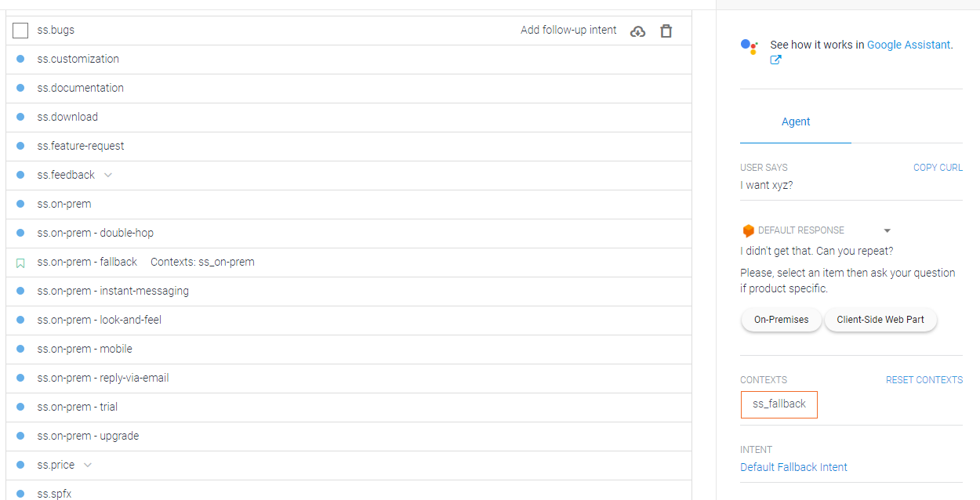Click the ss_fallback context chip
The height and width of the screenshot is (500, 980).
[x=779, y=404]
